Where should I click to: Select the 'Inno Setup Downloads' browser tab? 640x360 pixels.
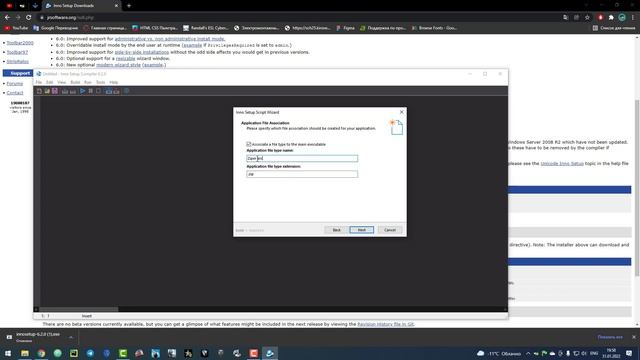[x=82, y=6]
